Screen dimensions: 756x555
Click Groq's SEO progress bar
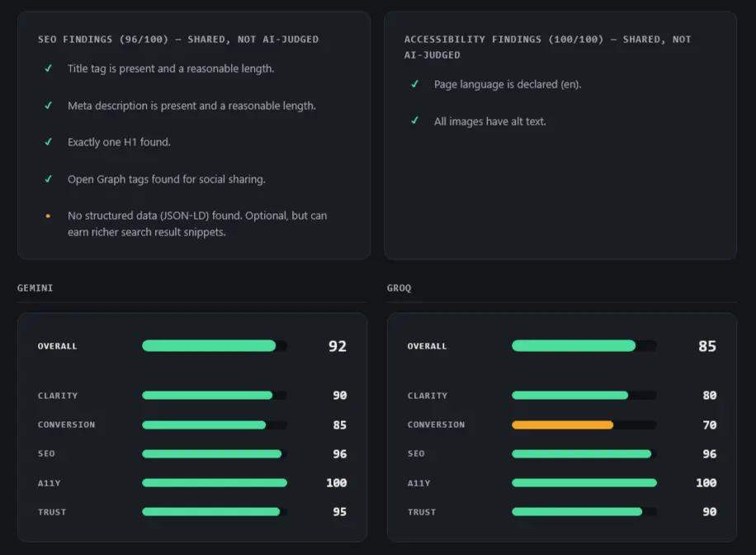584,453
